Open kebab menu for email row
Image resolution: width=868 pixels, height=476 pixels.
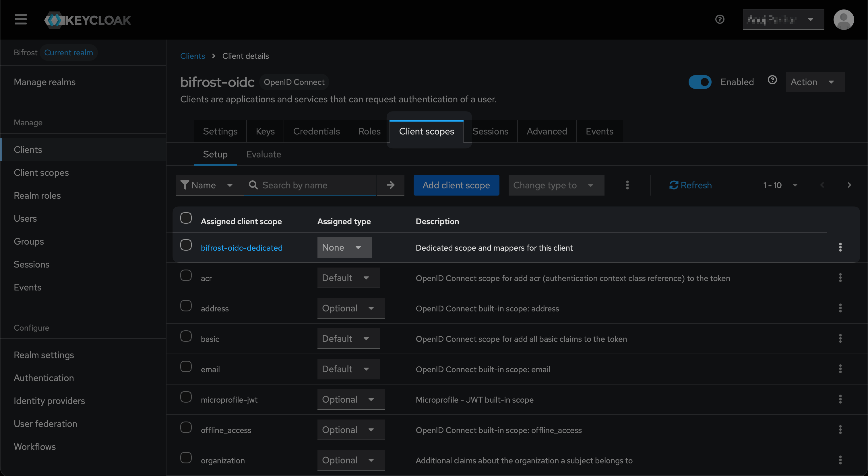click(840, 369)
